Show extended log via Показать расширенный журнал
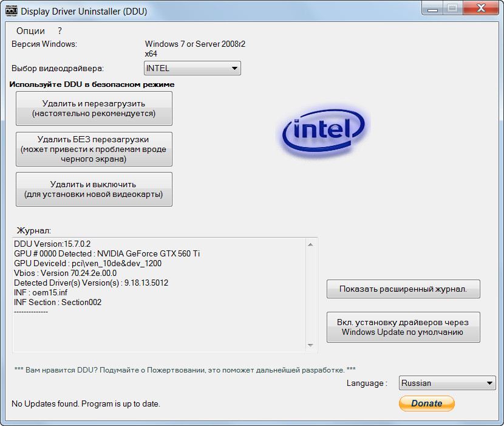The image size is (504, 426). click(x=403, y=289)
